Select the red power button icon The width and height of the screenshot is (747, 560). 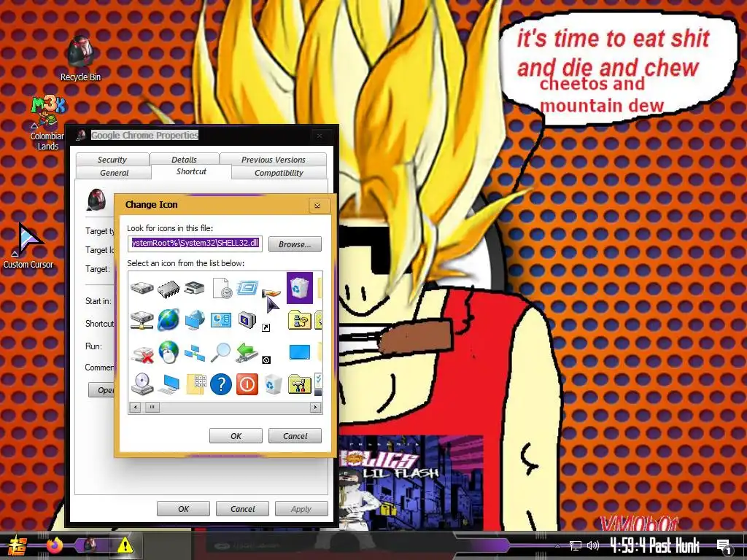[x=247, y=384]
